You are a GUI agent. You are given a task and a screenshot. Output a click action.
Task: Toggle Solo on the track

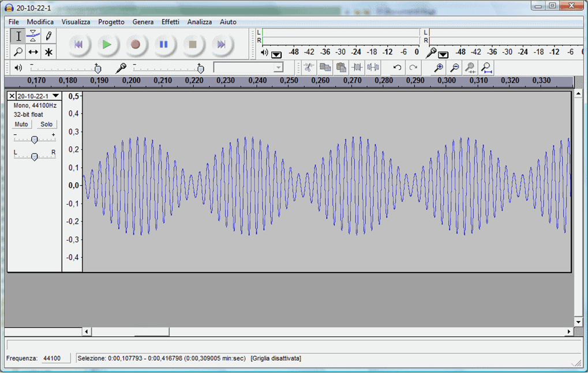(47, 125)
